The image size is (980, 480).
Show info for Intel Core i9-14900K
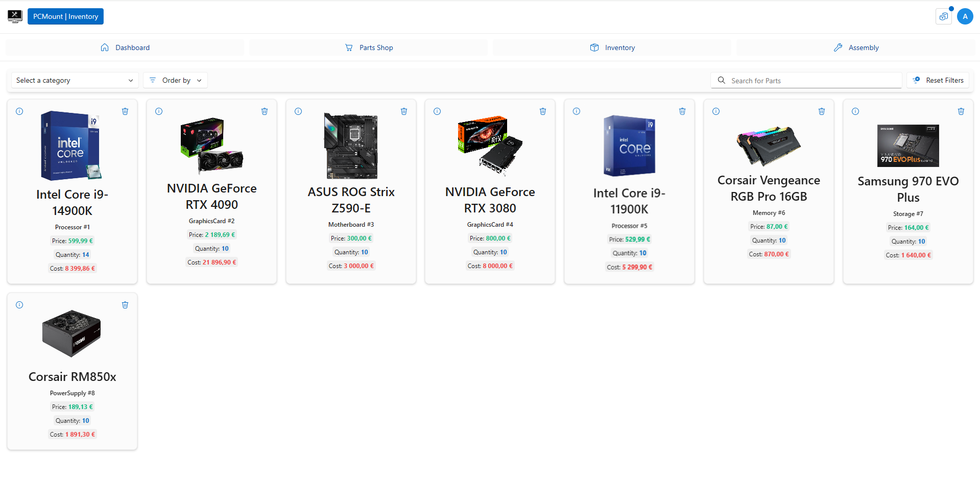[x=19, y=111]
